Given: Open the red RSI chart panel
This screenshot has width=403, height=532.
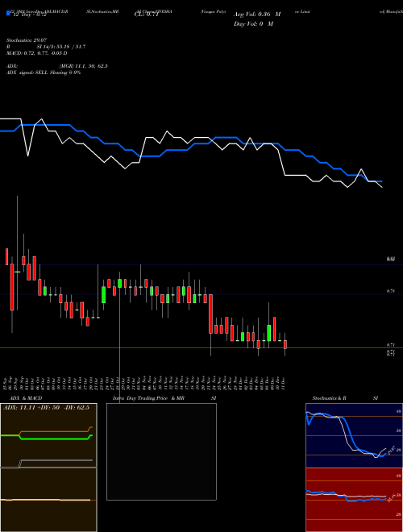Looking at the screenshot, I should [354, 500].
